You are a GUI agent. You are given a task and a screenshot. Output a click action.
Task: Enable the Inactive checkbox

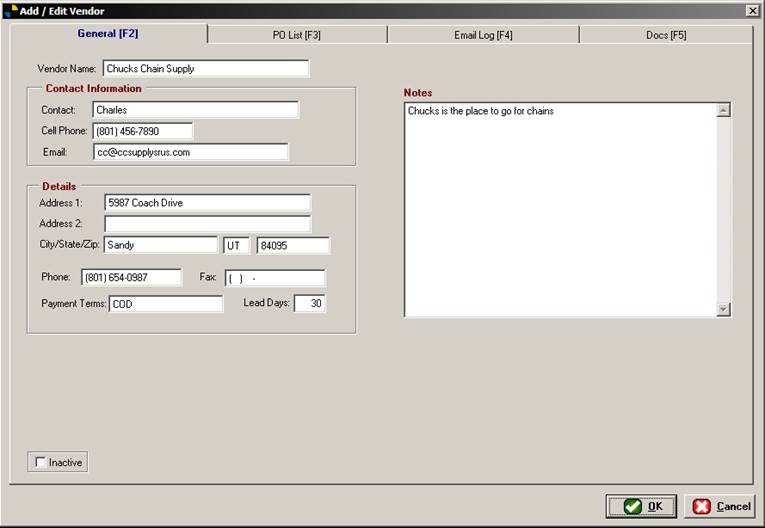click(41, 462)
